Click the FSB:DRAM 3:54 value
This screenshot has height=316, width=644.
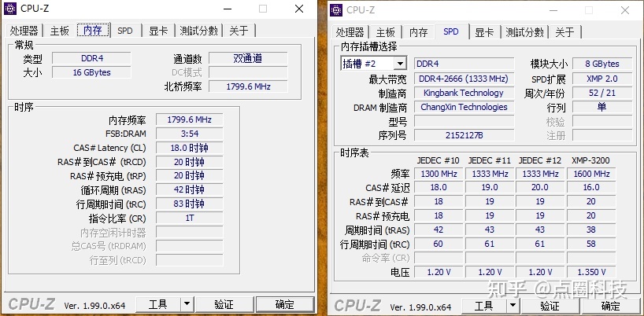(x=189, y=134)
